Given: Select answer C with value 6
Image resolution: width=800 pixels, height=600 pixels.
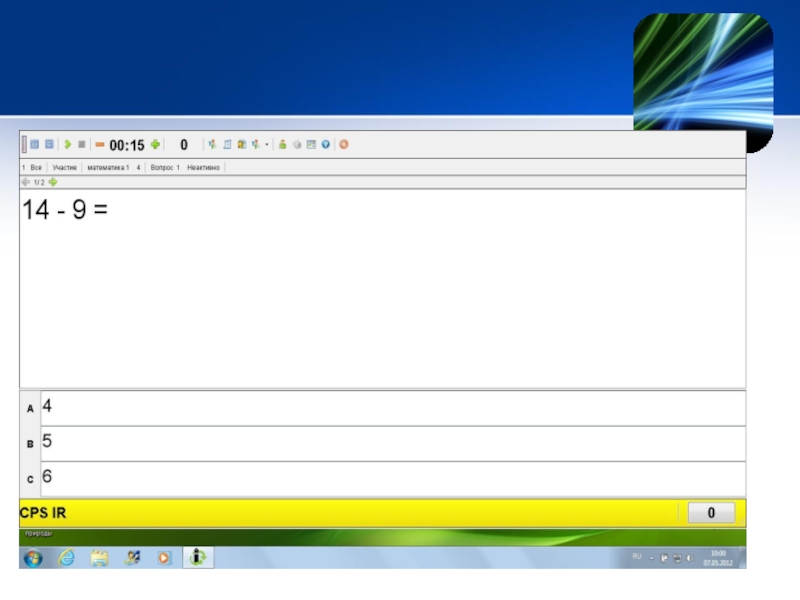Looking at the screenshot, I should pyautogui.click(x=393, y=479).
